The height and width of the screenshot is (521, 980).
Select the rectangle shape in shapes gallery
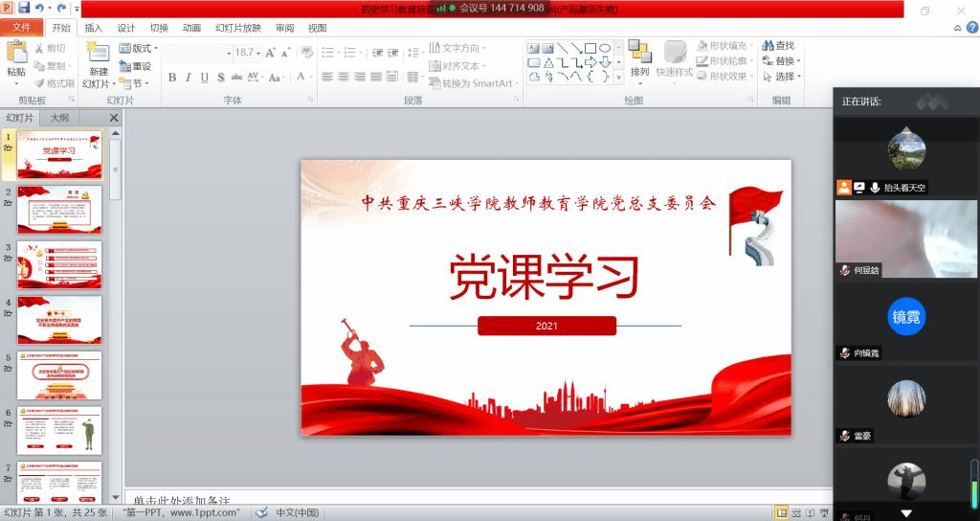tap(590, 48)
